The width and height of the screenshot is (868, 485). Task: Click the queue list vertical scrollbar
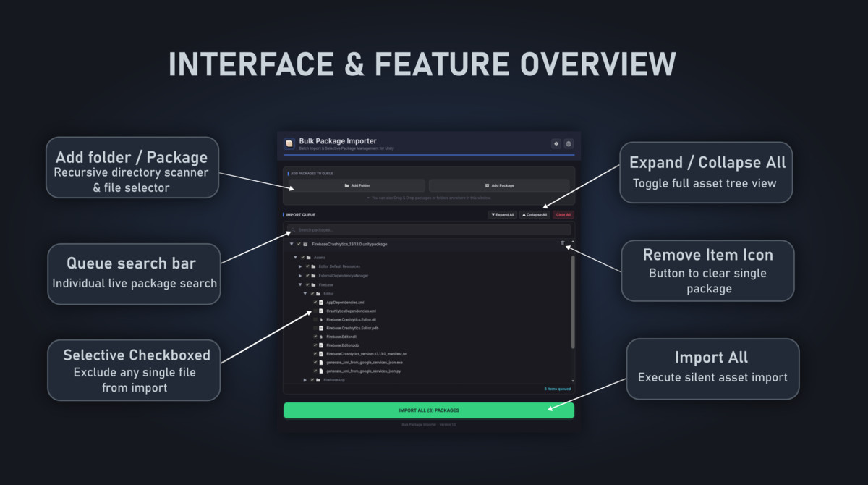573,301
